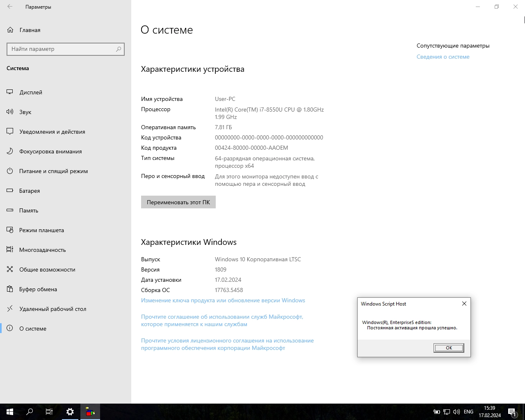Screen dimensions: 525x420
Task: Click the Переименовать этот ПК button
Action: pyautogui.click(x=178, y=202)
